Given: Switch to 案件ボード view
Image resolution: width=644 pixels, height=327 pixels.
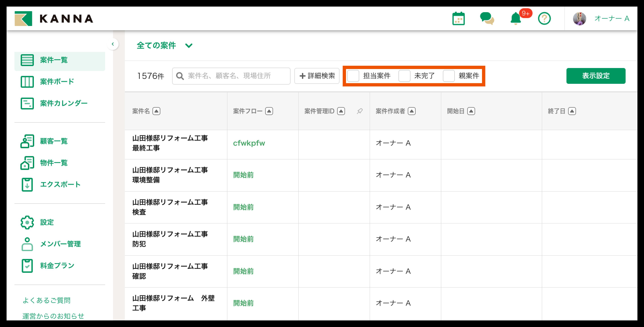Looking at the screenshot, I should coord(57,82).
